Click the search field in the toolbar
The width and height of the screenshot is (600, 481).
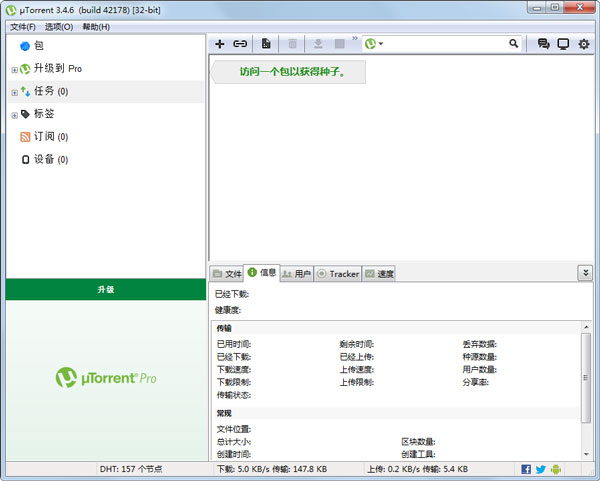pos(446,44)
